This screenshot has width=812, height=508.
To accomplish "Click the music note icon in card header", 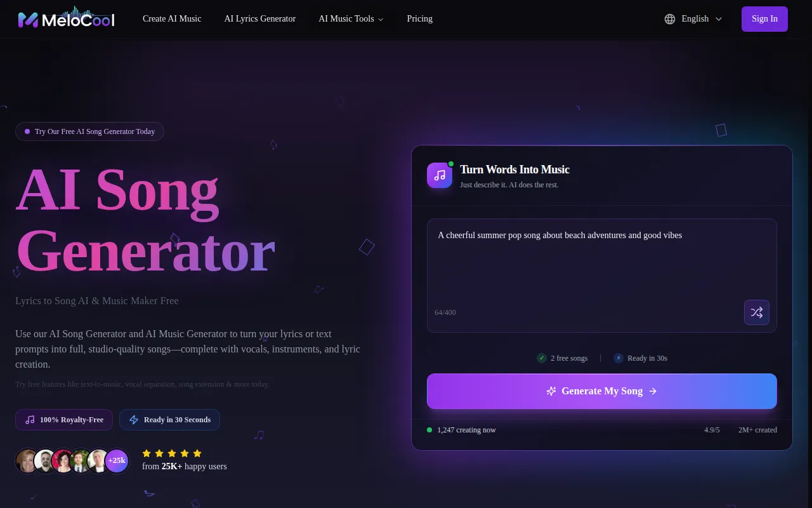I will (440, 175).
